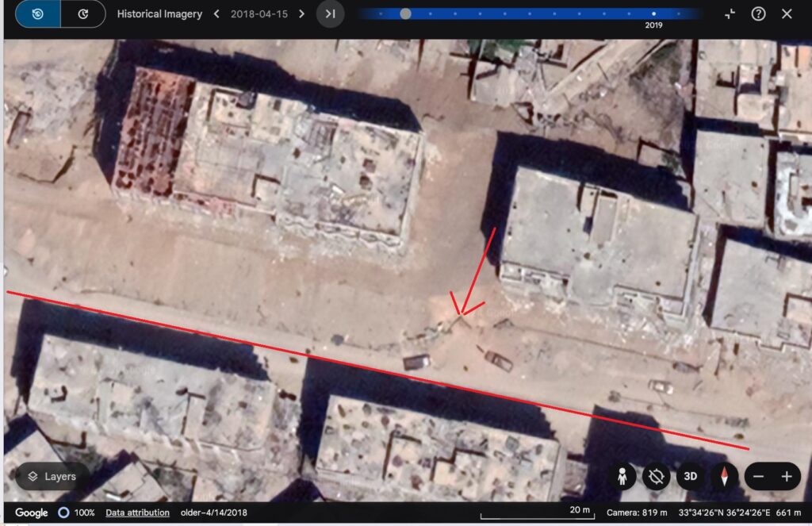812x526 pixels.
Task: Activate the Pegman Street View icon
Action: pyautogui.click(x=622, y=476)
